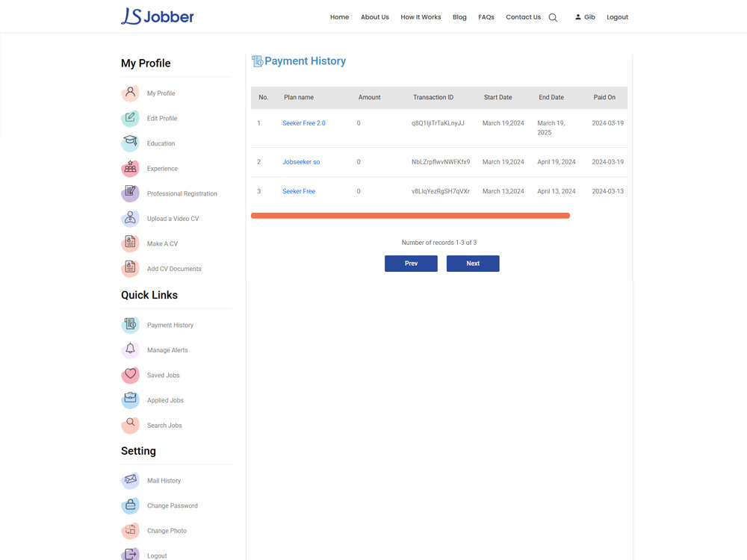Open My Profile sidebar link text
Screen dimensions: 747x560
click(161, 93)
